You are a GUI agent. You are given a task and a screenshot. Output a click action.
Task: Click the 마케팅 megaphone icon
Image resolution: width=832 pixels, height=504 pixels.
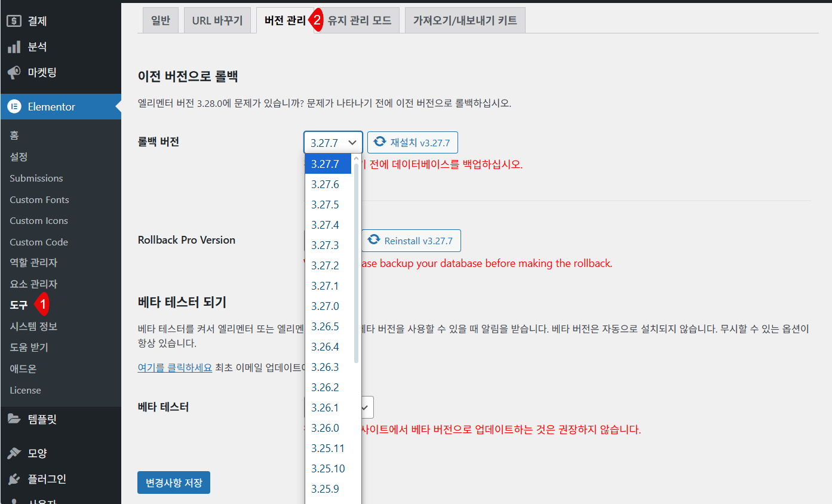click(x=14, y=73)
